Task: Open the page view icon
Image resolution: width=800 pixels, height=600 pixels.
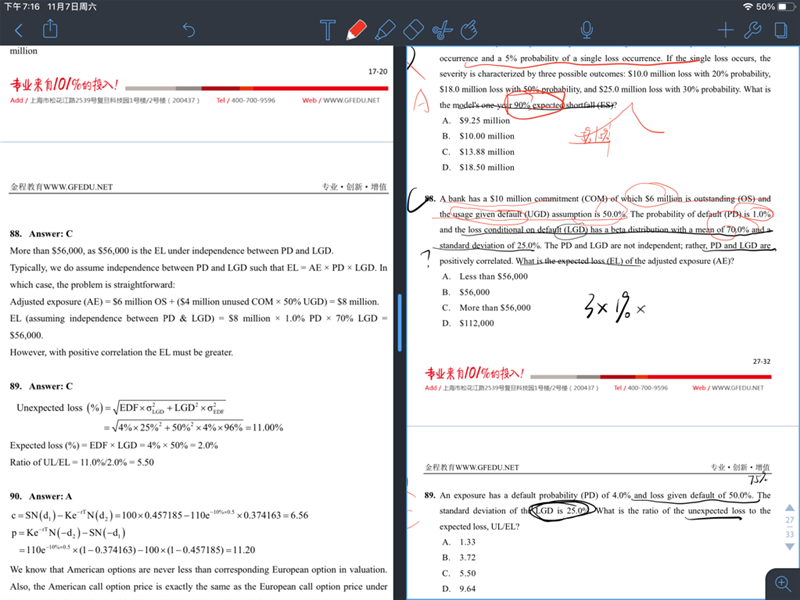Action: [781, 30]
